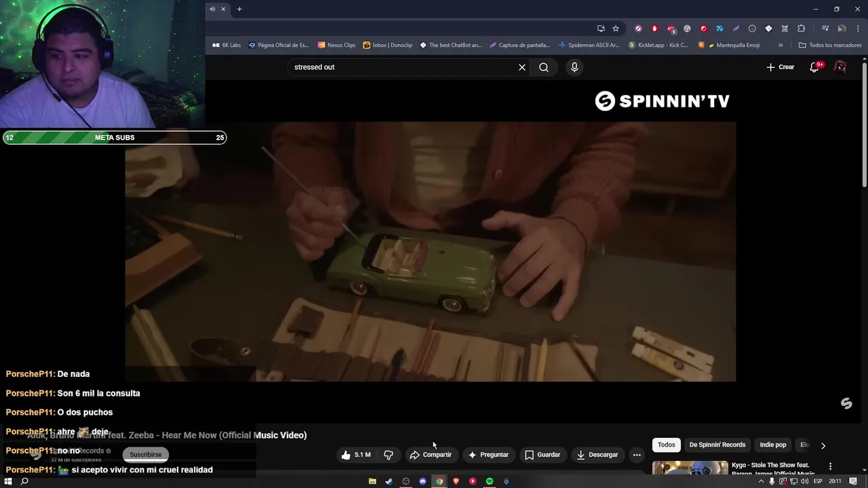The image size is (868, 488).
Task: Like the video with 5.1 M likes
Action: 357,455
